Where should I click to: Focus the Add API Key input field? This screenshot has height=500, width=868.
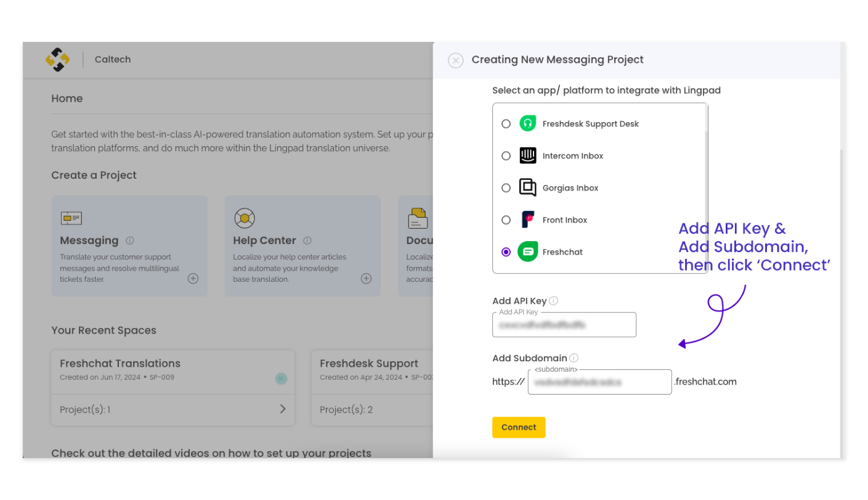pyautogui.click(x=564, y=325)
